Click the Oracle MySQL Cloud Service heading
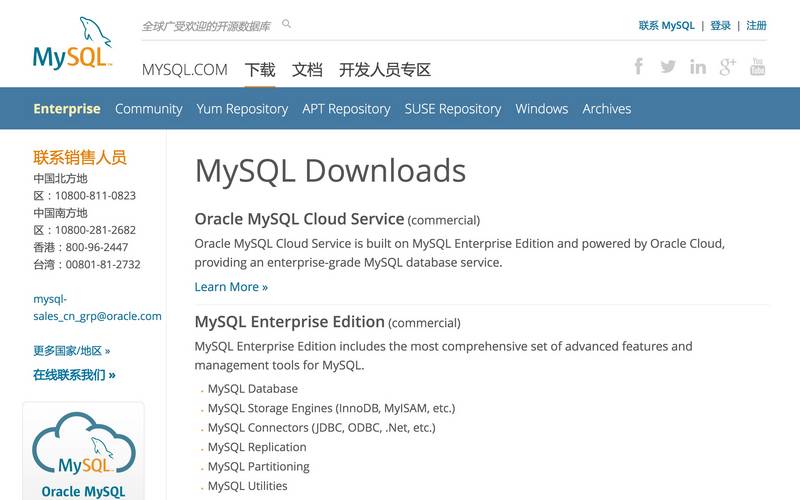800x500 pixels. pyautogui.click(x=299, y=219)
